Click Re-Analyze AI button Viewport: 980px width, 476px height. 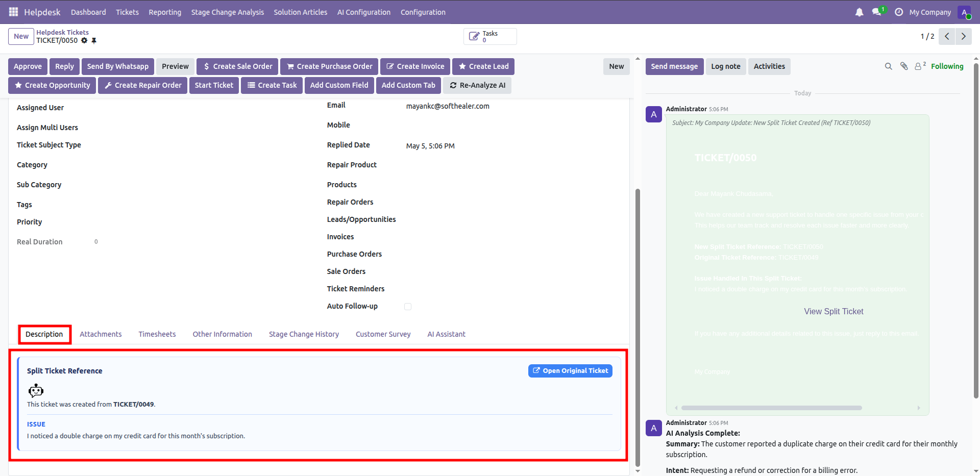tap(477, 85)
